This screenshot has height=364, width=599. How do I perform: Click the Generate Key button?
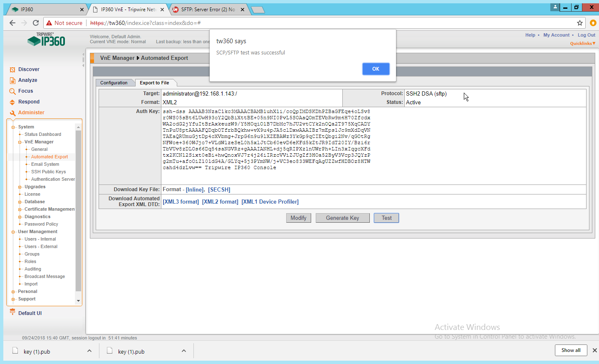click(x=342, y=218)
